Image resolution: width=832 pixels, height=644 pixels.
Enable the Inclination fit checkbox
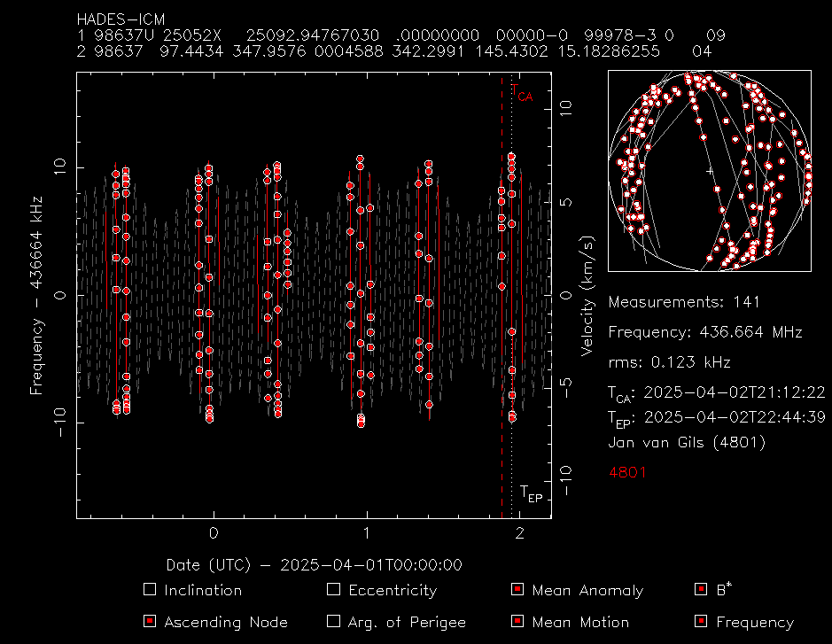150,590
